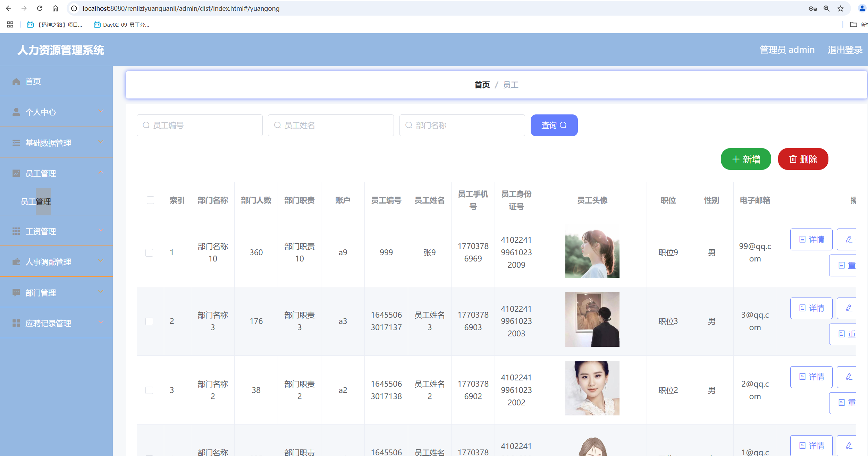The image size is (868, 456).
Task: Reload the page with refresh icon
Action: 40,8
